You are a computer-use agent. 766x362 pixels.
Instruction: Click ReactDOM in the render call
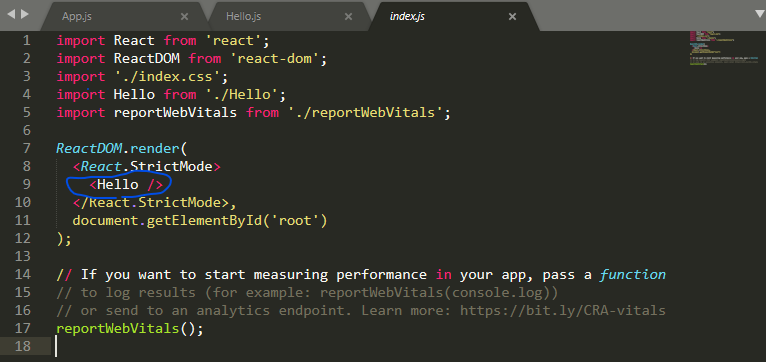[x=89, y=148]
